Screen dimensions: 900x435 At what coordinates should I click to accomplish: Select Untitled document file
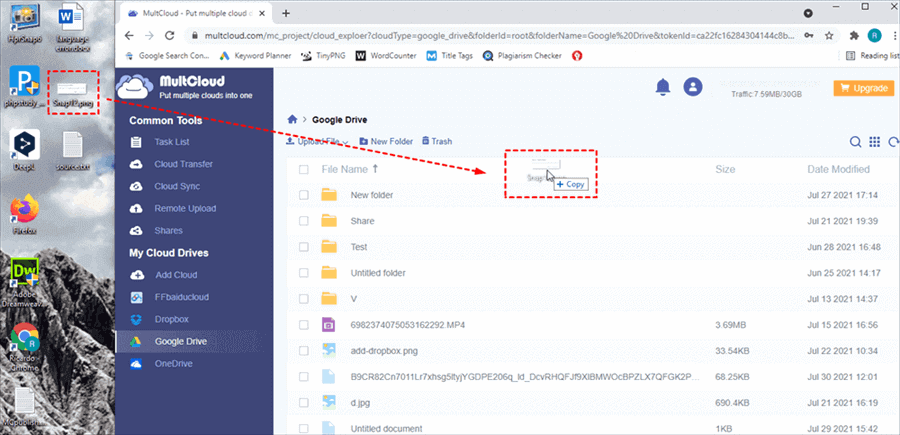386,429
